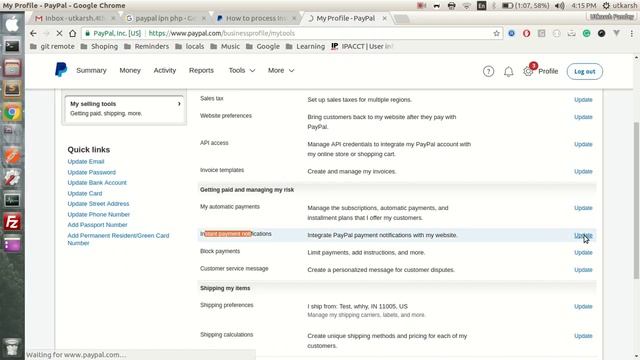Open the Music bookmark folder
Image resolution: width=640 pixels, height=360 pixels.
click(225, 47)
